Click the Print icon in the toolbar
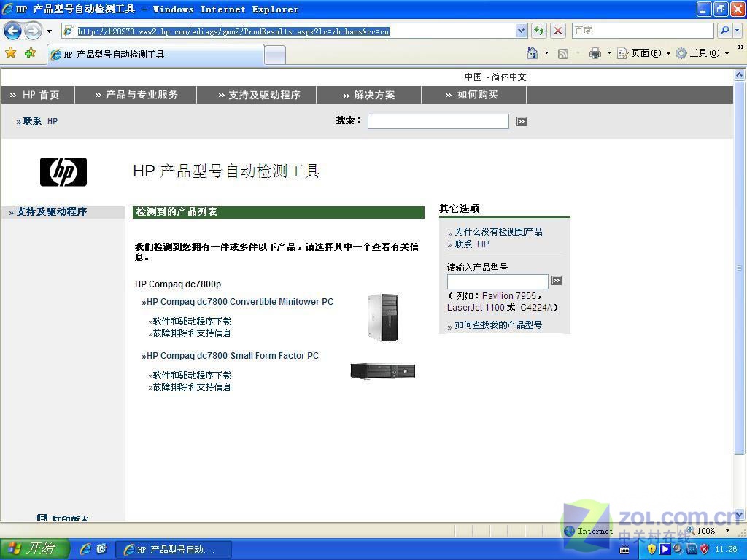This screenshot has height=560, width=747. pyautogui.click(x=595, y=53)
